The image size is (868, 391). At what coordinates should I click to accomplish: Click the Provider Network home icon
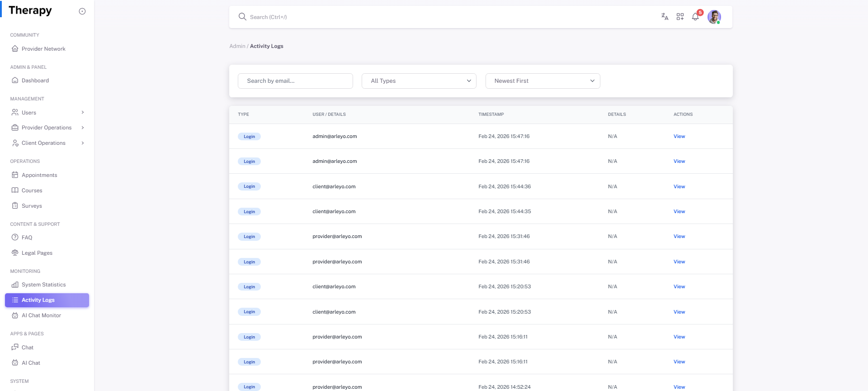[x=15, y=48]
